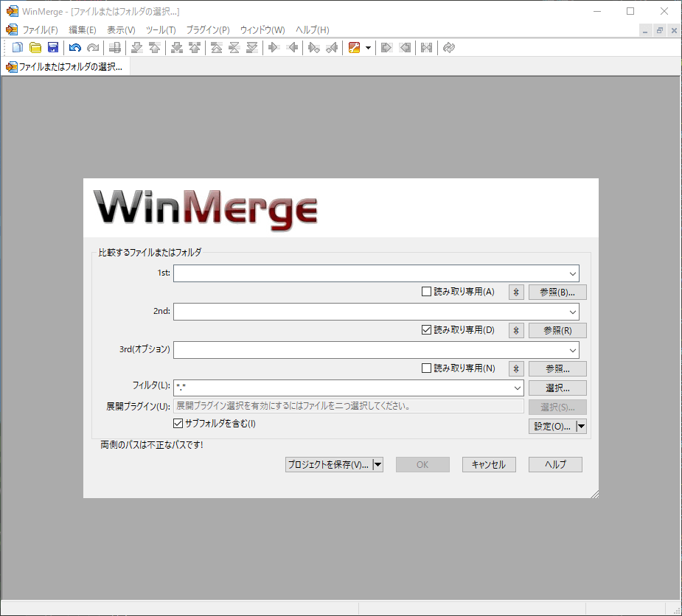Jump to last difference icon
The height and width of the screenshot is (616, 682).
(x=252, y=47)
